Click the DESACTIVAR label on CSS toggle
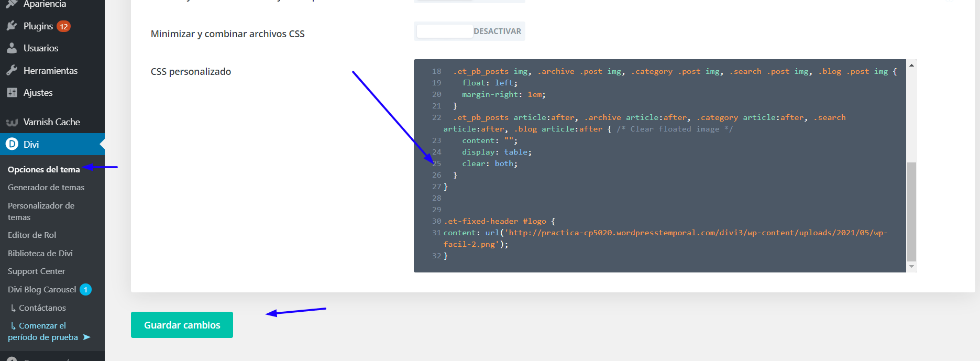Image resolution: width=980 pixels, height=361 pixels. pyautogui.click(x=497, y=31)
